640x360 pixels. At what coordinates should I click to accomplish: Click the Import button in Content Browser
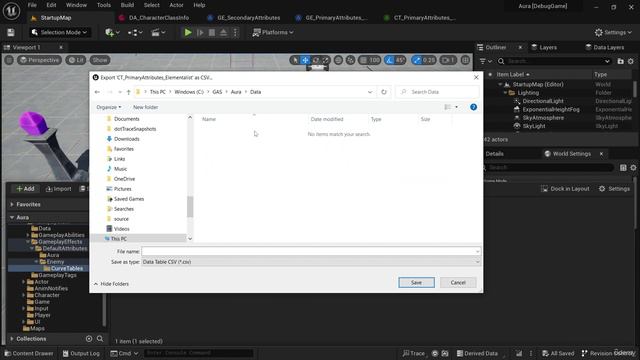click(58, 189)
